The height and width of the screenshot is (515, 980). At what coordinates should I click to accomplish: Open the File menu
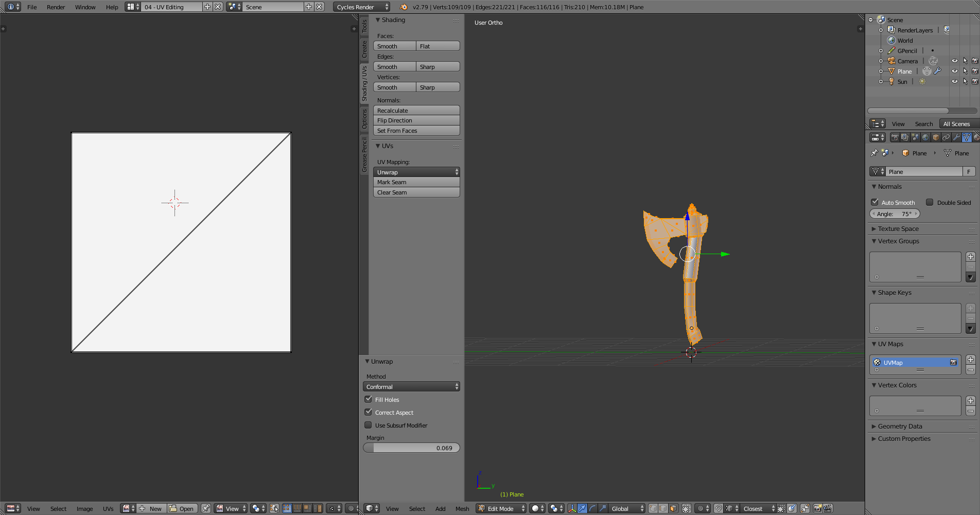[32, 7]
